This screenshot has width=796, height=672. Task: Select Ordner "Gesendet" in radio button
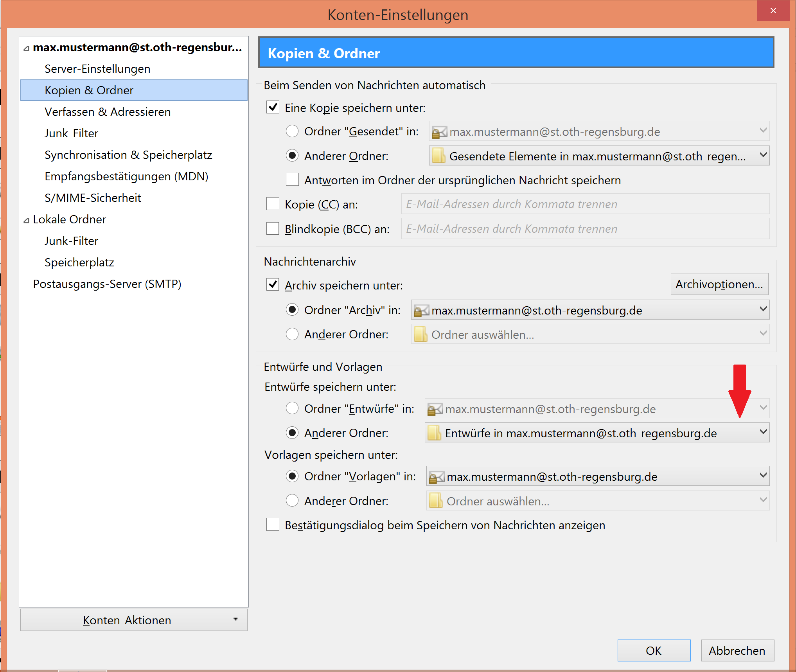pyautogui.click(x=292, y=131)
